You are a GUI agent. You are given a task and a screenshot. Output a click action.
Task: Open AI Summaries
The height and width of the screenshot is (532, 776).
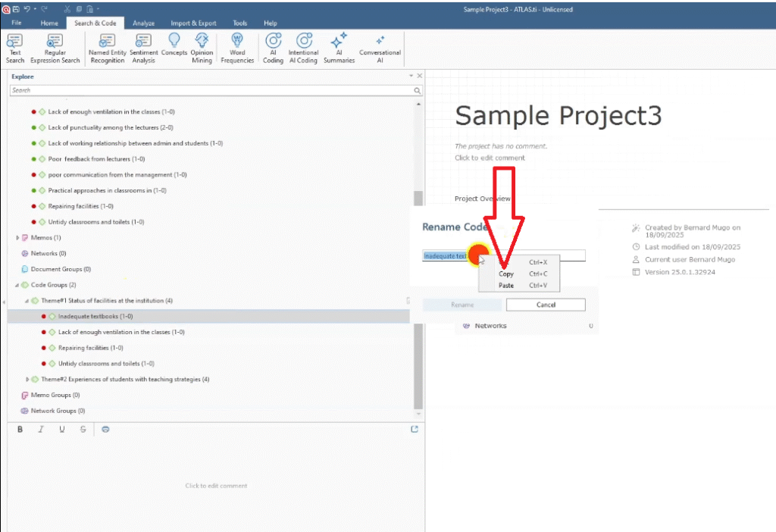click(x=339, y=48)
